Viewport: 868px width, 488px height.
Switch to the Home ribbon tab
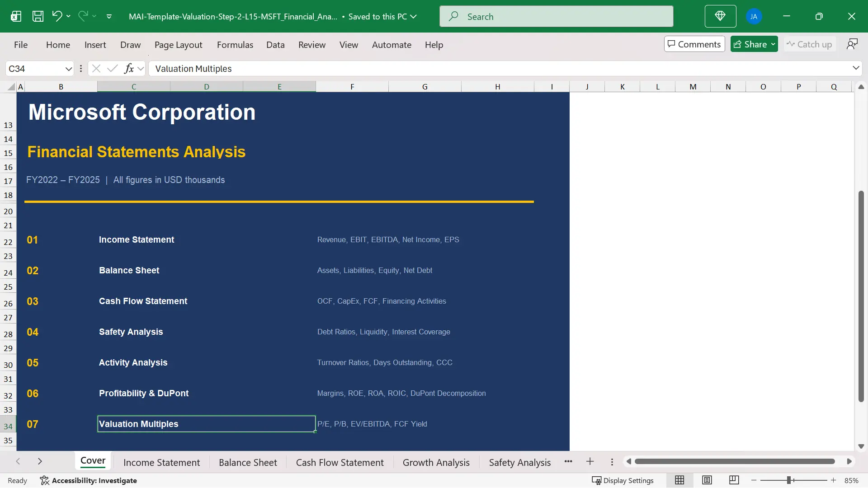pyautogui.click(x=58, y=45)
